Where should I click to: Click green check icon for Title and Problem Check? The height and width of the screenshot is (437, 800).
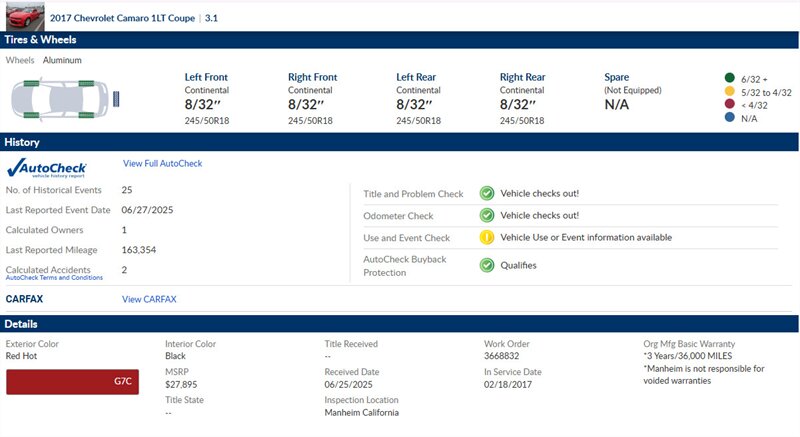tap(487, 193)
